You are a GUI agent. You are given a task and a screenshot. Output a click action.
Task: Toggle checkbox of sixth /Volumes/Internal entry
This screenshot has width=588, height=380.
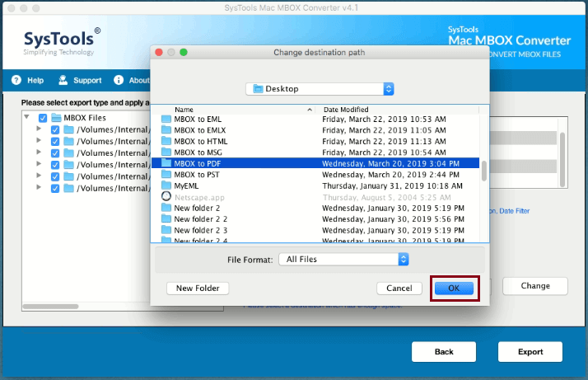click(55, 189)
